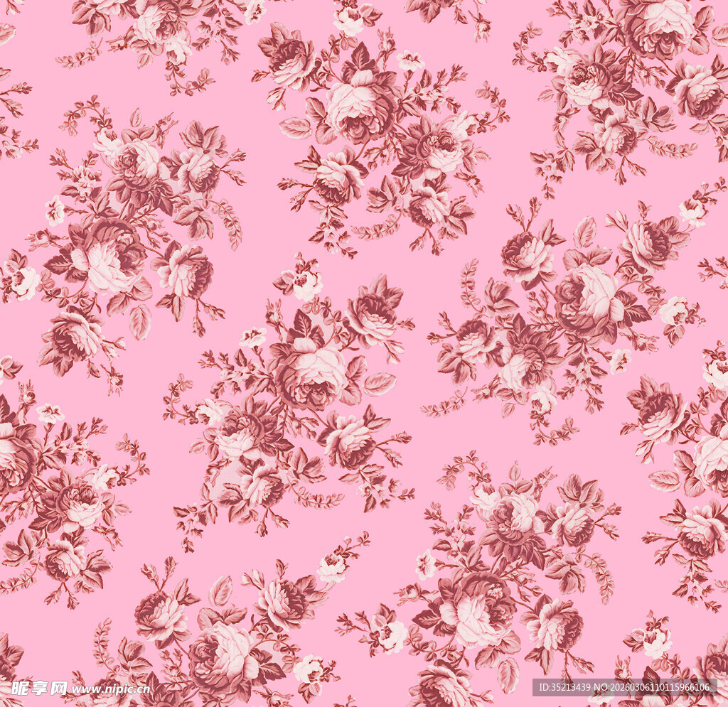The width and height of the screenshot is (728, 707).
Task: Open the www.nipic.cn watermark link
Action: (111, 689)
